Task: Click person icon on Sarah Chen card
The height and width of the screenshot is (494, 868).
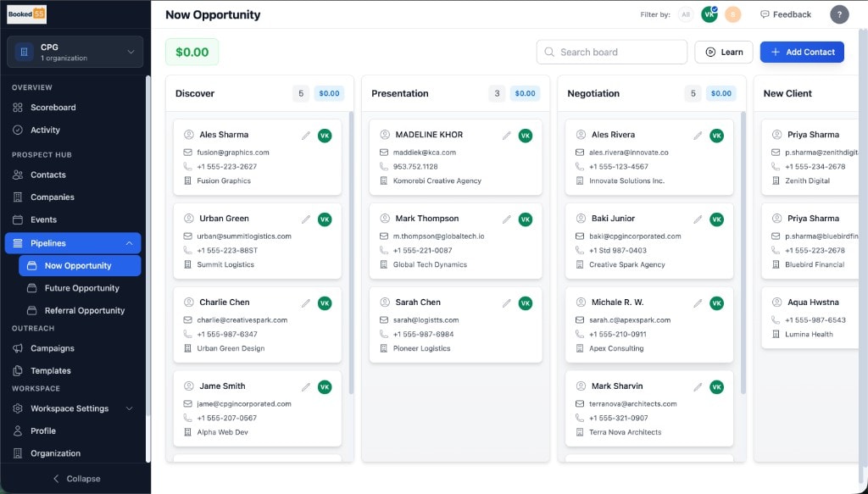Action: [x=385, y=302]
